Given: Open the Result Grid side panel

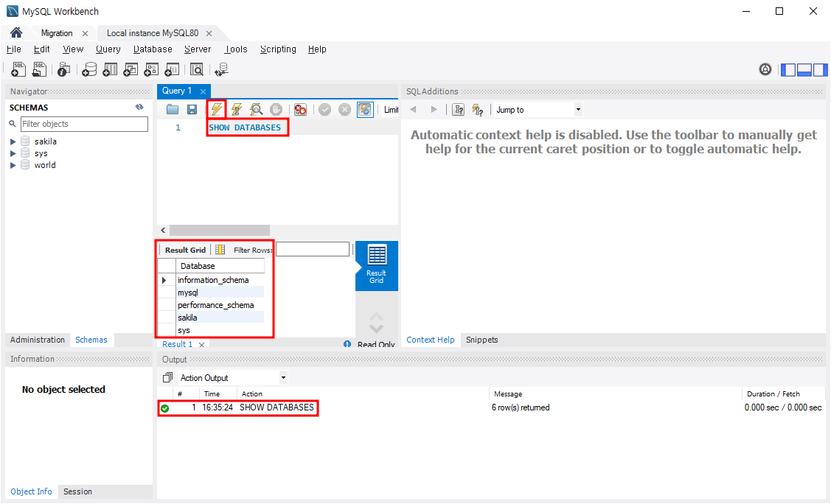Looking at the screenshot, I should [x=376, y=266].
